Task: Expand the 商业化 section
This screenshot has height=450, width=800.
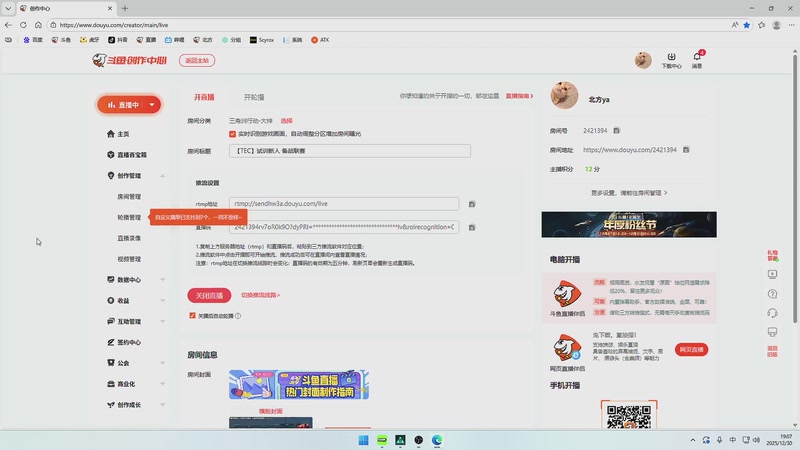Action: click(x=162, y=384)
